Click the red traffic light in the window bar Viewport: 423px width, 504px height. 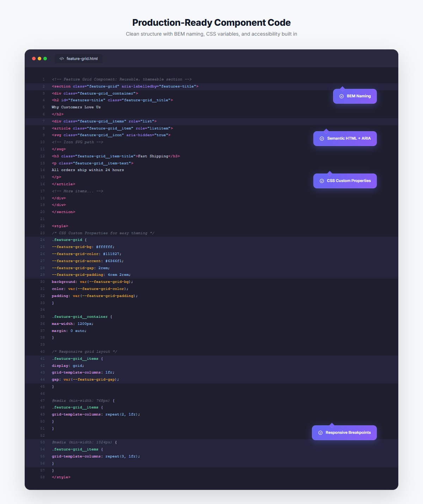tap(33, 58)
